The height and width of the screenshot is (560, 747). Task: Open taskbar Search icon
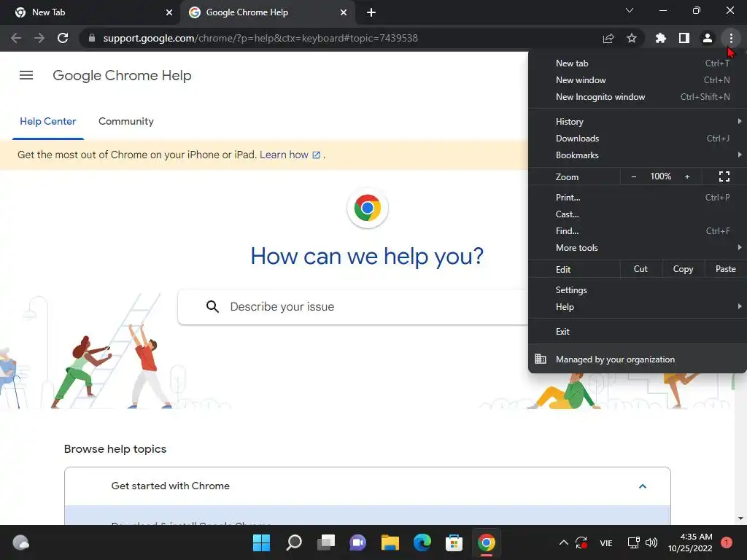click(293, 542)
